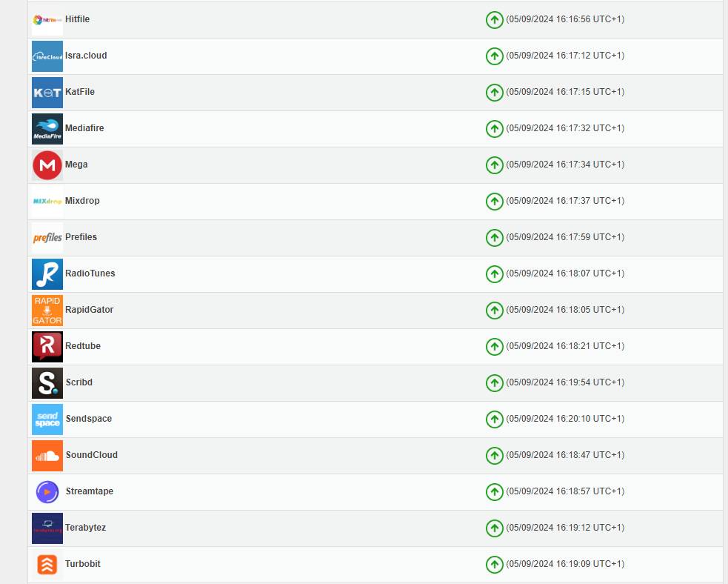Click green up-arrow status for Mega
This screenshot has width=728, height=584.
(495, 165)
